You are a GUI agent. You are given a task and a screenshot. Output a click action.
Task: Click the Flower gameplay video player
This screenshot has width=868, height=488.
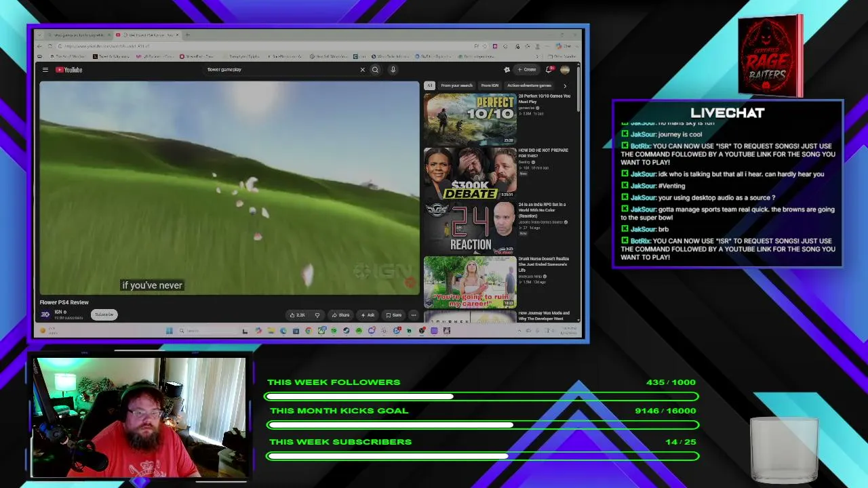pyautogui.click(x=229, y=188)
